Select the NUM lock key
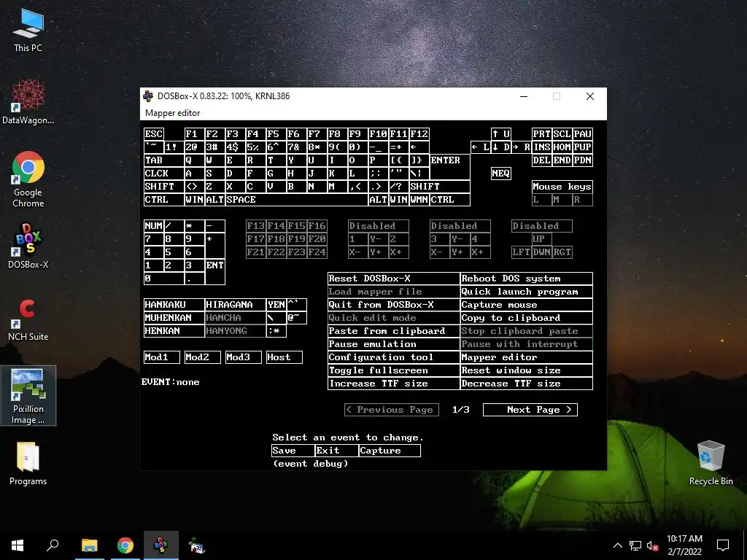This screenshot has width=747, height=560. point(154,226)
